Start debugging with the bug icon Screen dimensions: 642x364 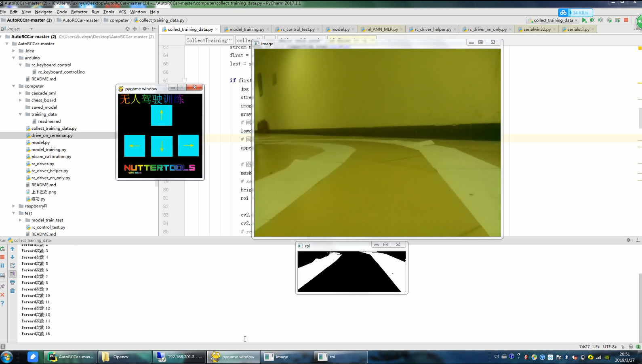pyautogui.click(x=592, y=20)
